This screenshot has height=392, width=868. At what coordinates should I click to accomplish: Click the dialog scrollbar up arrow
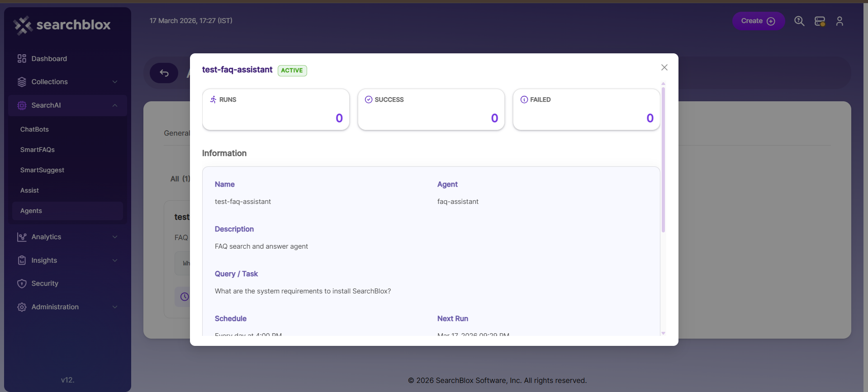pyautogui.click(x=663, y=84)
